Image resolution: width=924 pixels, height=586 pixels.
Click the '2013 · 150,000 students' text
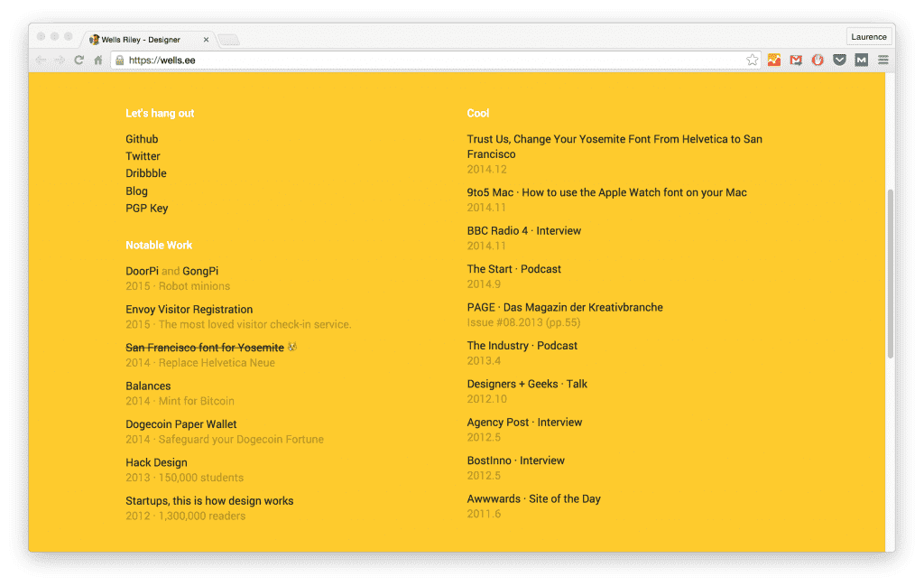click(x=184, y=479)
